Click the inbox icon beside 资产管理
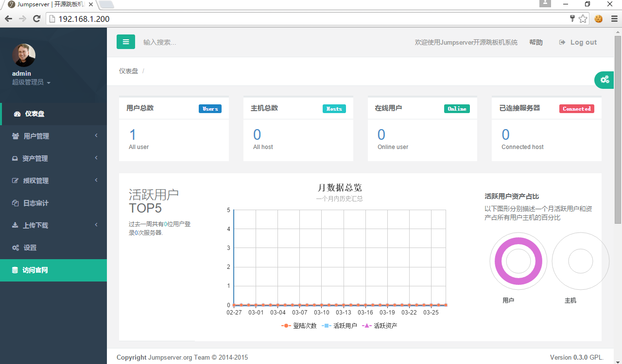Image resolution: width=622 pixels, height=364 pixels. [x=15, y=159]
